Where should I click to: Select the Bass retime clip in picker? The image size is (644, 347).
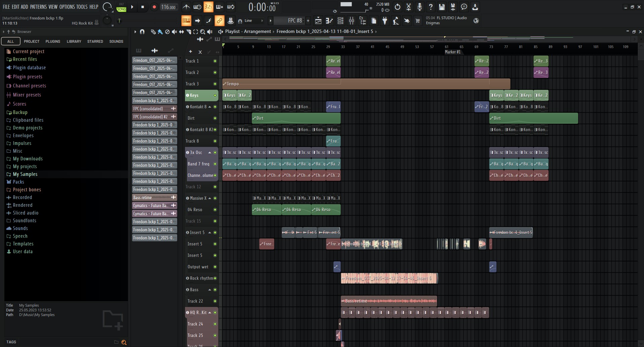154,198
